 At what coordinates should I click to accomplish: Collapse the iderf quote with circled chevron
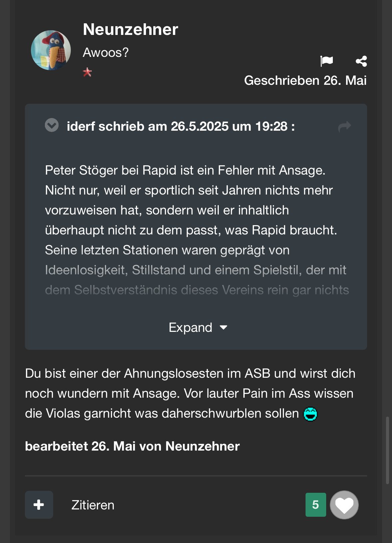52,125
